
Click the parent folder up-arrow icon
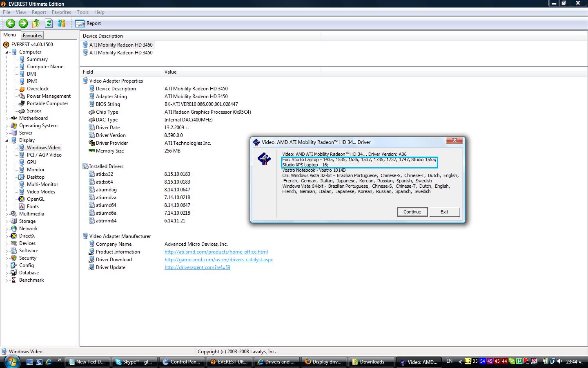coord(36,23)
